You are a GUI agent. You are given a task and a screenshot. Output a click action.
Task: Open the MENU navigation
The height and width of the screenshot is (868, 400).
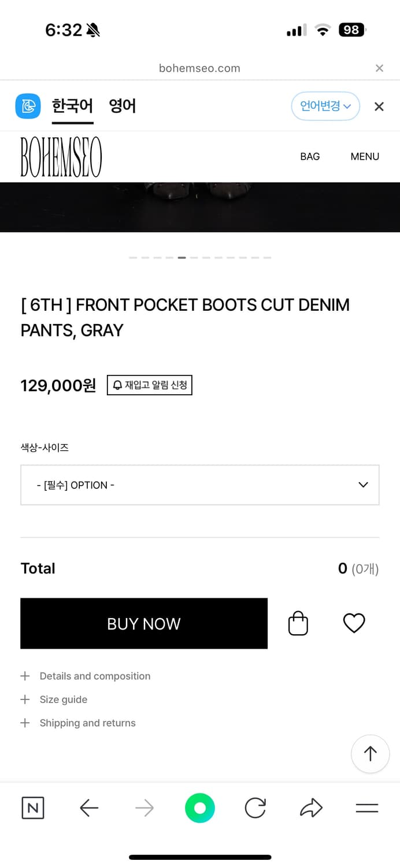[x=365, y=156]
